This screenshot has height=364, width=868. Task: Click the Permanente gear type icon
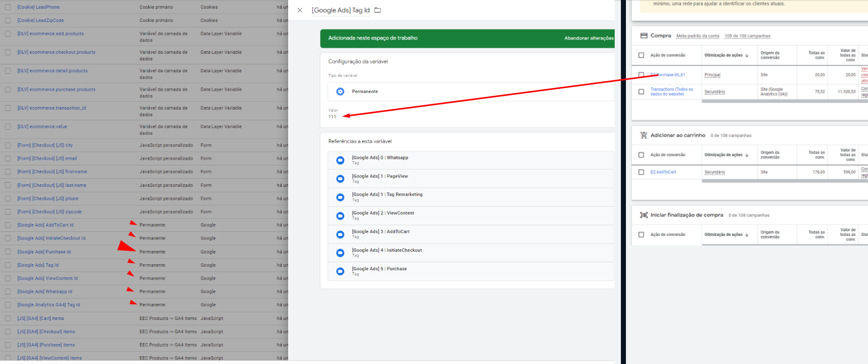tap(340, 92)
